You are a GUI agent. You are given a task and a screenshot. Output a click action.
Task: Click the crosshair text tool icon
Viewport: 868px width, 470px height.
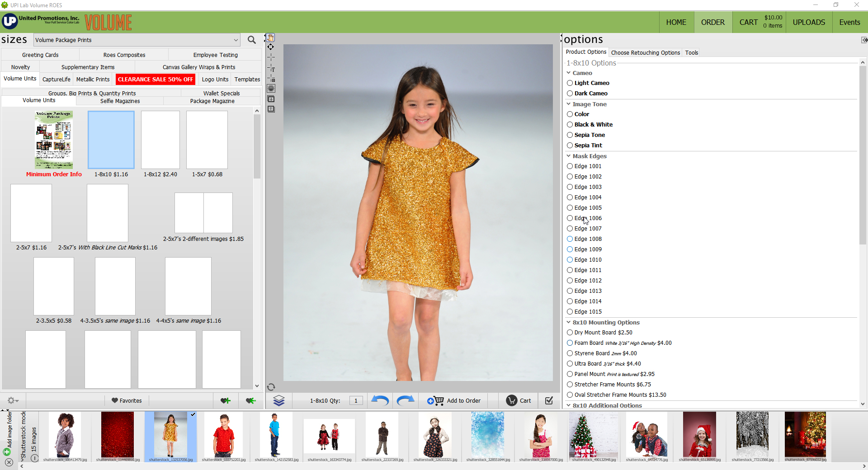pos(271,68)
